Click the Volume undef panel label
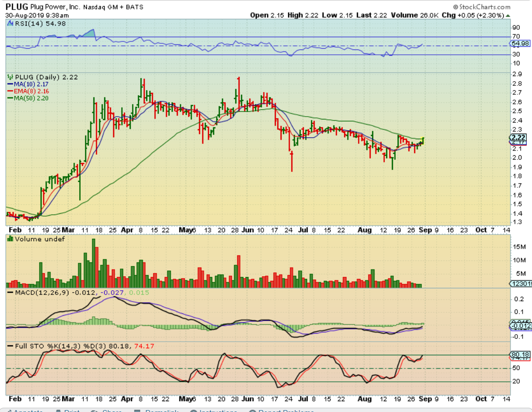The width and height of the screenshot is (532, 412). pyautogui.click(x=40, y=239)
